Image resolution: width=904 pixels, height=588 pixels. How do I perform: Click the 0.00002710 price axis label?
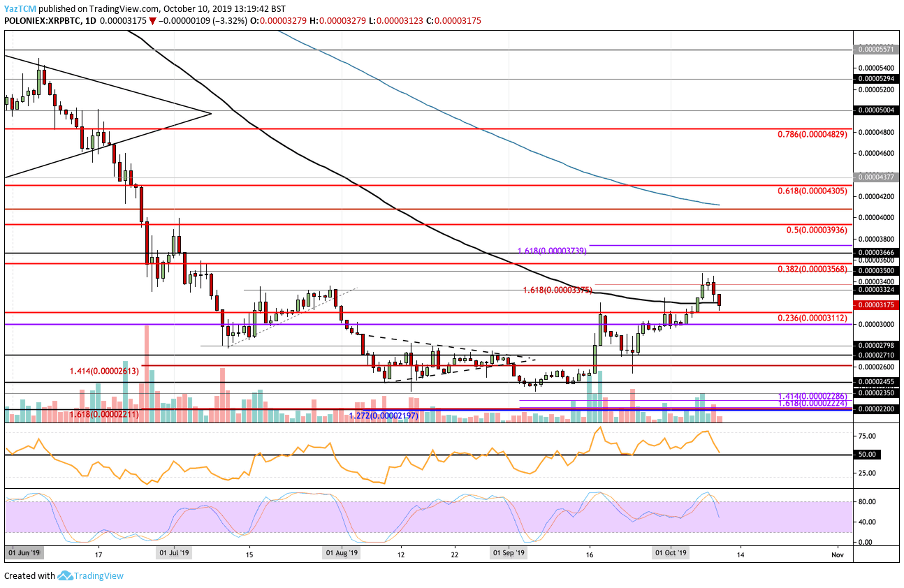click(x=877, y=355)
